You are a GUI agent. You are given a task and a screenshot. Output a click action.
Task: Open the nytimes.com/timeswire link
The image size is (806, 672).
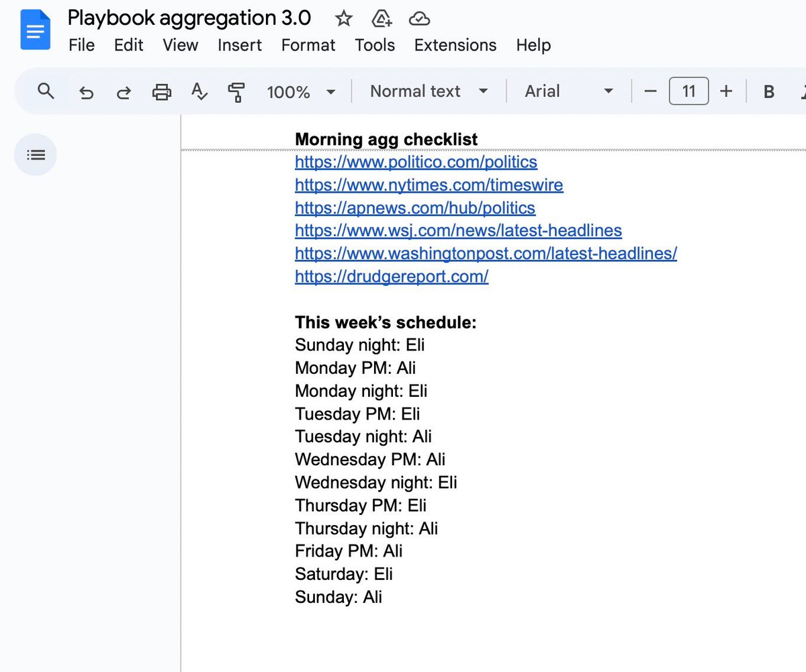click(x=429, y=185)
